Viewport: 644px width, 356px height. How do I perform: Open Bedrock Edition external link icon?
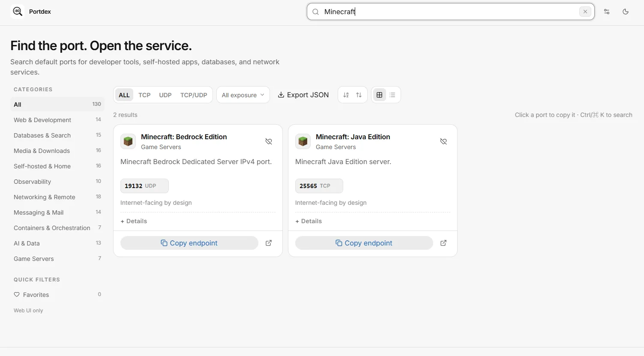269,243
